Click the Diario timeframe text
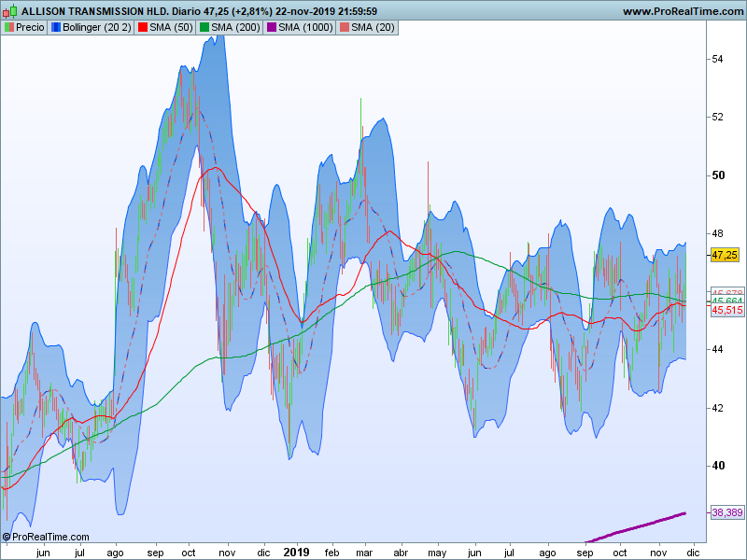The width and height of the screenshot is (747, 560). point(186,11)
